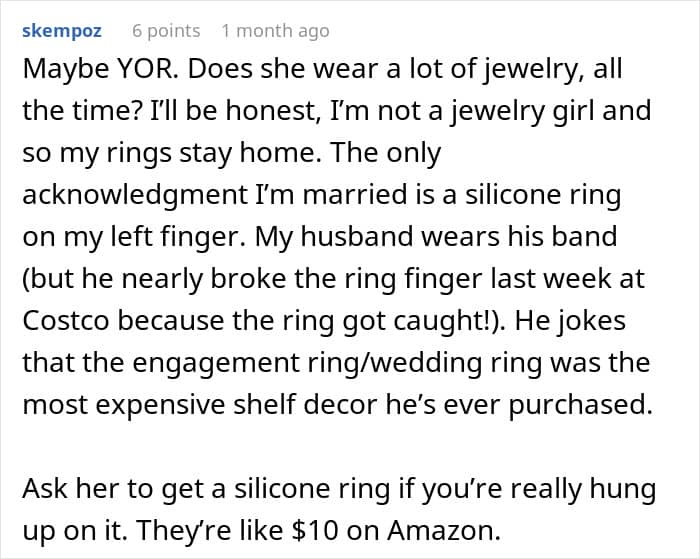Click the "6 points" score label
This screenshot has height=559, width=700.
(x=166, y=31)
